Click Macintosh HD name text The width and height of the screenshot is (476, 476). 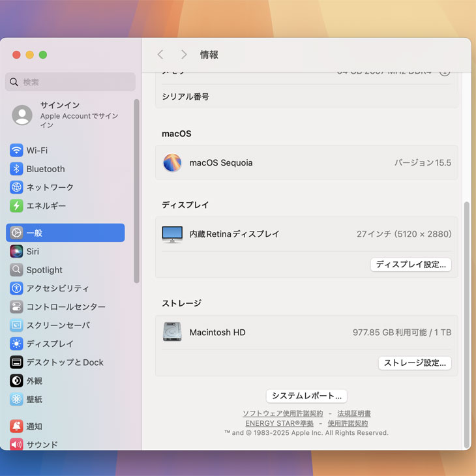[217, 333]
